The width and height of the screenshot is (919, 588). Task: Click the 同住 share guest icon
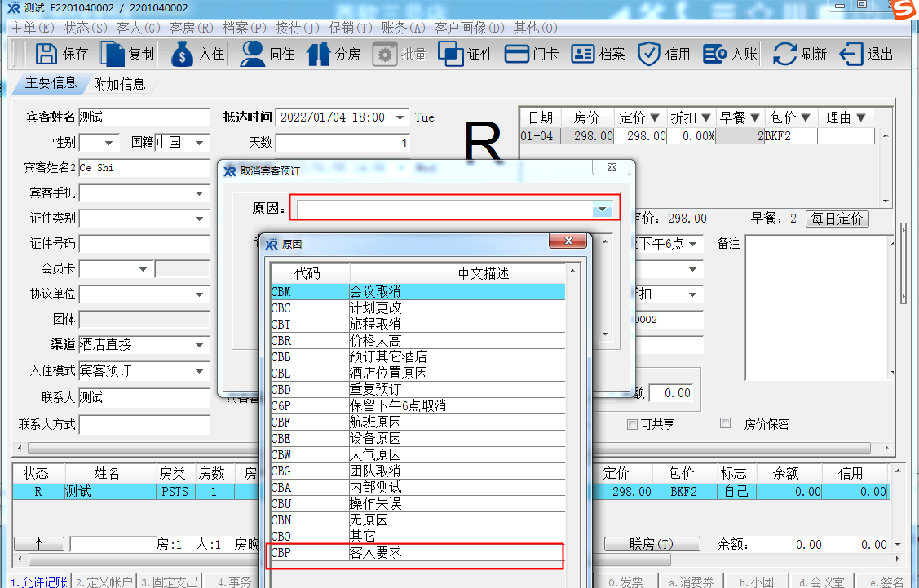pos(253,54)
